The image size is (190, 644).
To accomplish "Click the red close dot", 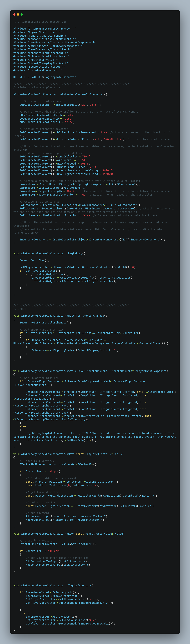I will tap(14, 14).
